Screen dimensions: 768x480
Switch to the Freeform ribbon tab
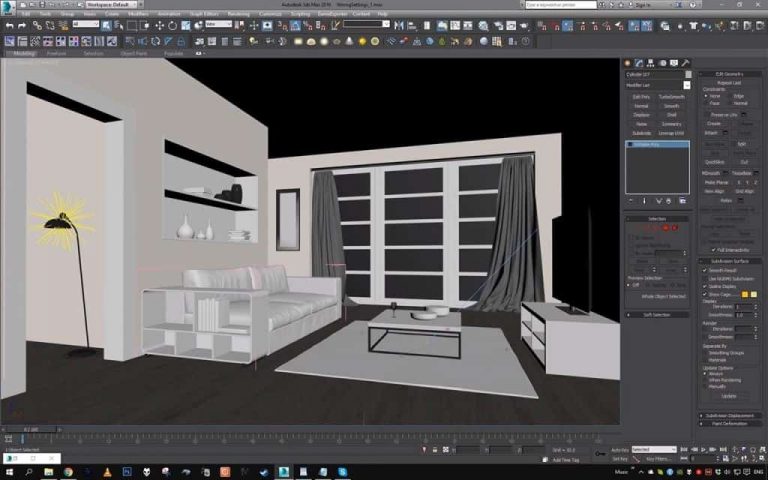click(56, 53)
